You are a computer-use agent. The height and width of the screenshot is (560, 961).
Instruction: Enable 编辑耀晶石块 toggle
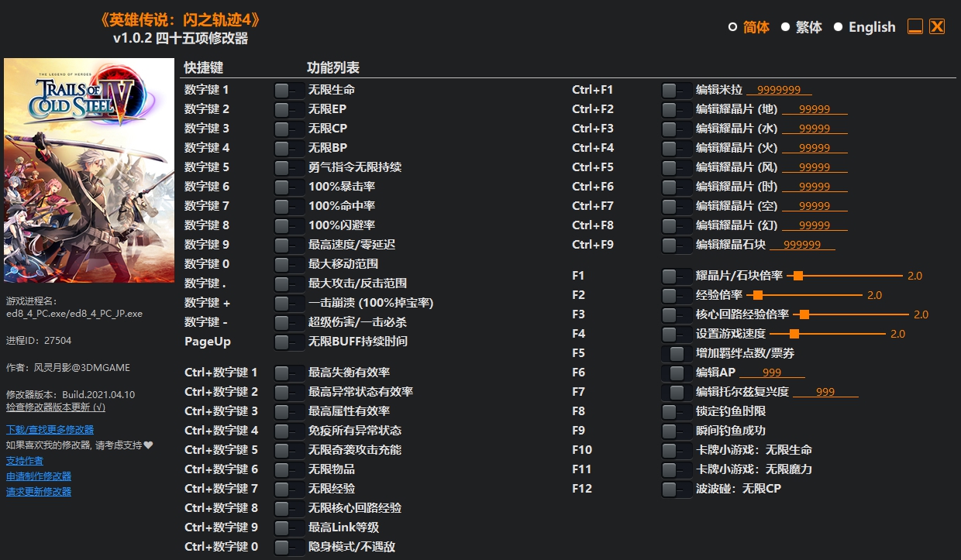(x=677, y=245)
